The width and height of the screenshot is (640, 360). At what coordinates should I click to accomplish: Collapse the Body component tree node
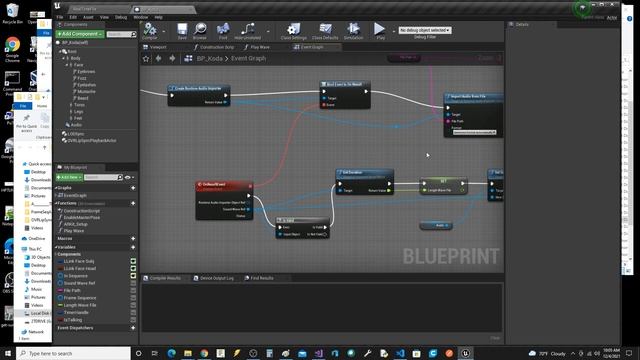tap(64, 58)
